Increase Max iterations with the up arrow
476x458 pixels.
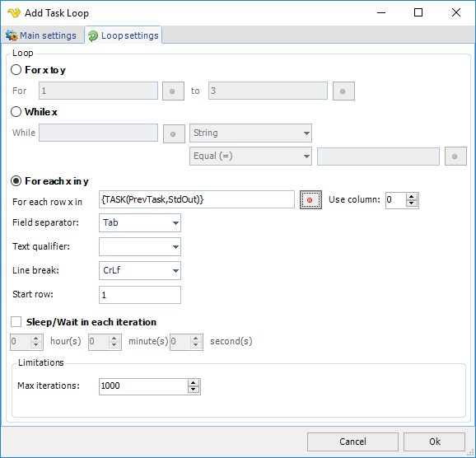click(194, 383)
